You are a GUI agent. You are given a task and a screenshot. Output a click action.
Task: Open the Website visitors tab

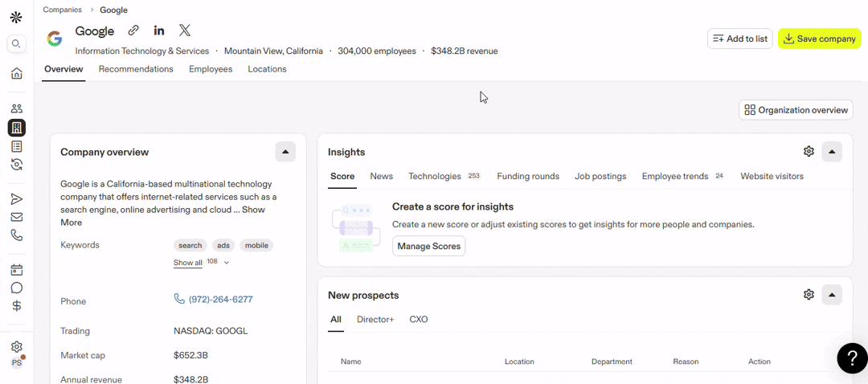(x=772, y=176)
